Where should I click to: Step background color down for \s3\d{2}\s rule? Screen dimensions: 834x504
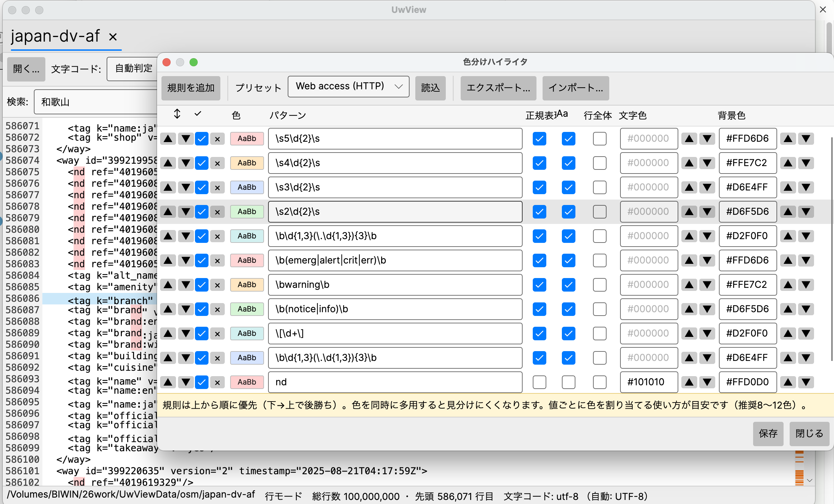(806, 187)
